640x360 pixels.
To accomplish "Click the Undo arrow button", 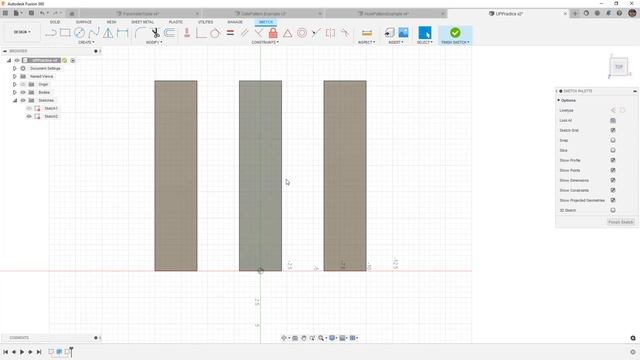I will pos(42,13).
